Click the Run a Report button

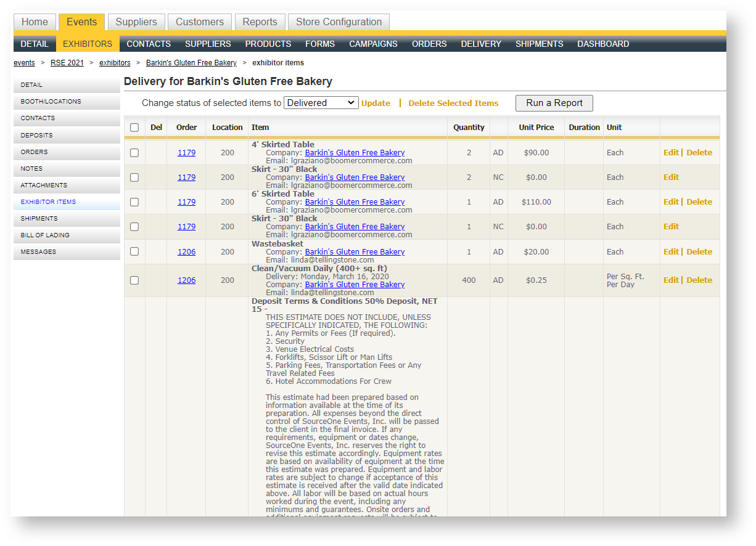[x=554, y=103]
